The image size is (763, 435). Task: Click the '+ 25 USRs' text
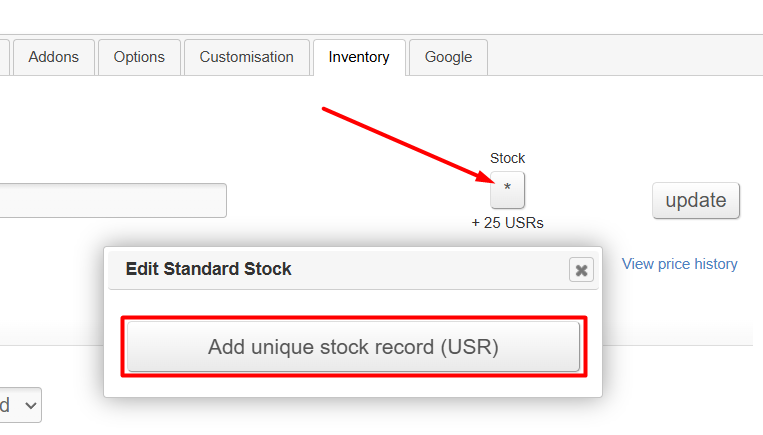tap(507, 223)
